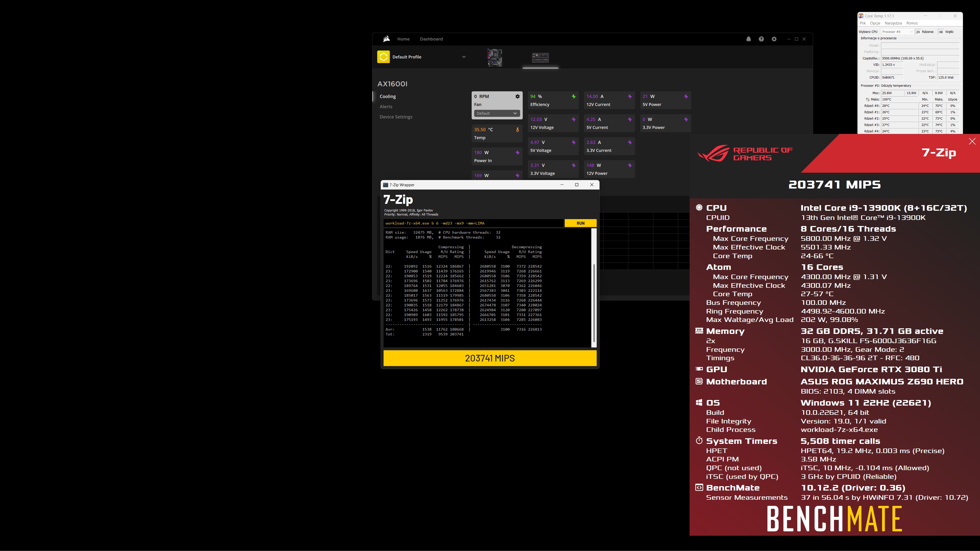980x551 pixels.
Task: Click the 24 Rdzenie core count box
Action: pos(918,32)
